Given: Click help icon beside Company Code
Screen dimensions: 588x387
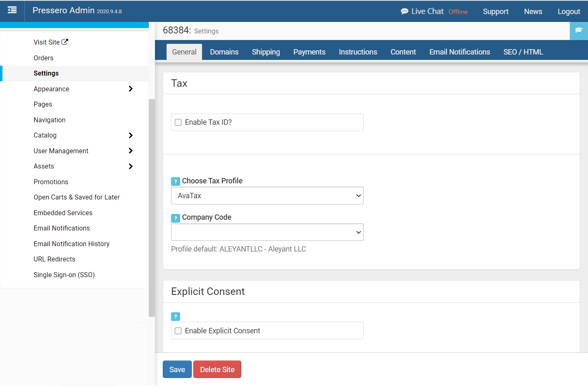Looking at the screenshot, I should tap(176, 218).
